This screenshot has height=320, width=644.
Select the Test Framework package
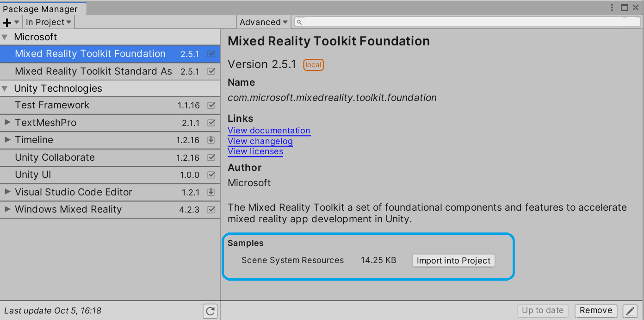pyautogui.click(x=110, y=105)
